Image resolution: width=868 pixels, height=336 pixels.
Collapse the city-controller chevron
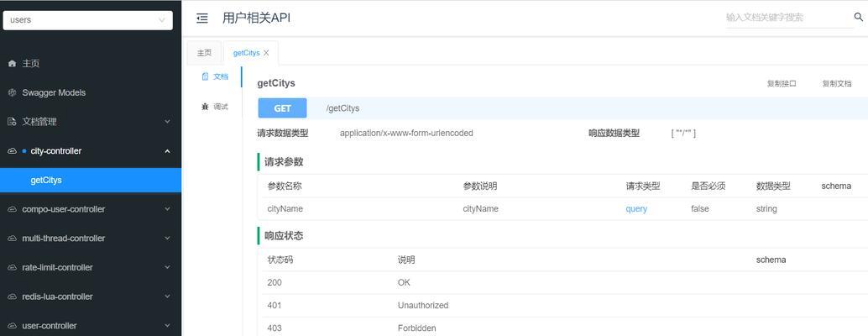pos(167,151)
